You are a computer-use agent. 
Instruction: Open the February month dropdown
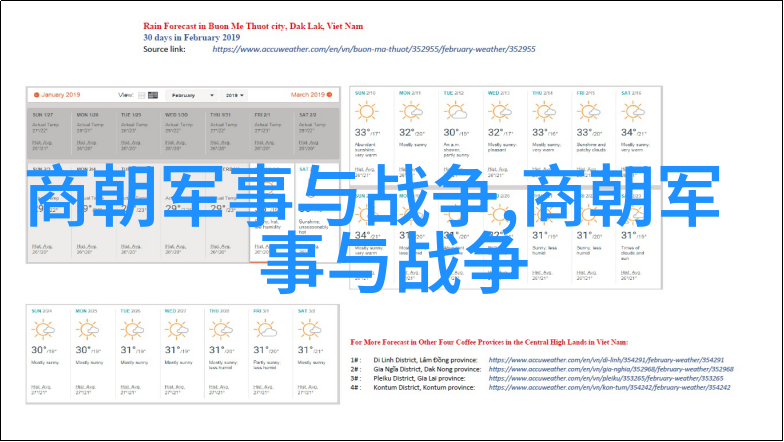click(192, 95)
